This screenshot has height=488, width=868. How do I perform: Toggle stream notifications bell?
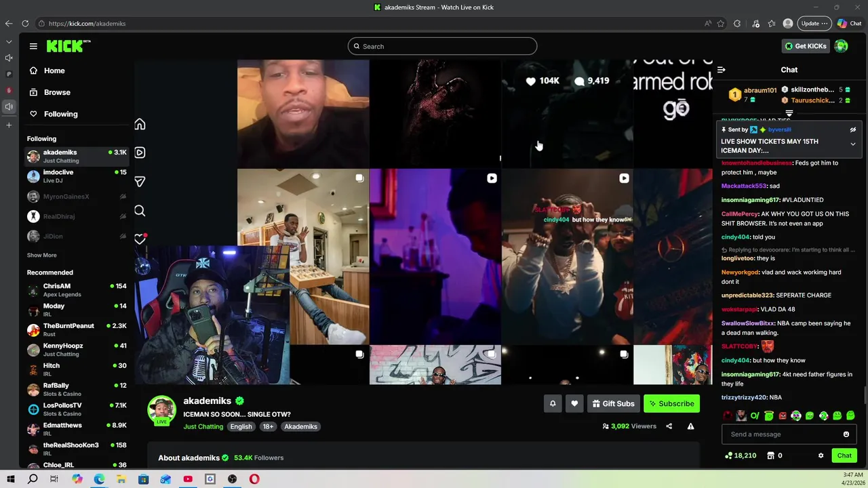coord(553,404)
